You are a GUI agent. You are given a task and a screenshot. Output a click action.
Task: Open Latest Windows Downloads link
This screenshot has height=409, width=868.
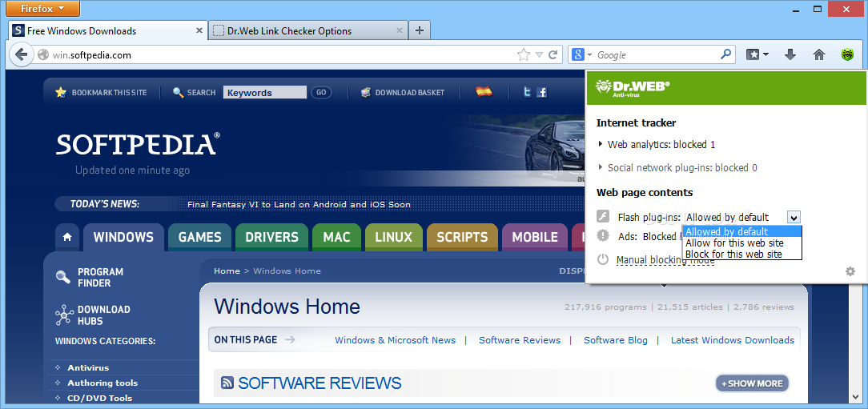click(x=733, y=340)
